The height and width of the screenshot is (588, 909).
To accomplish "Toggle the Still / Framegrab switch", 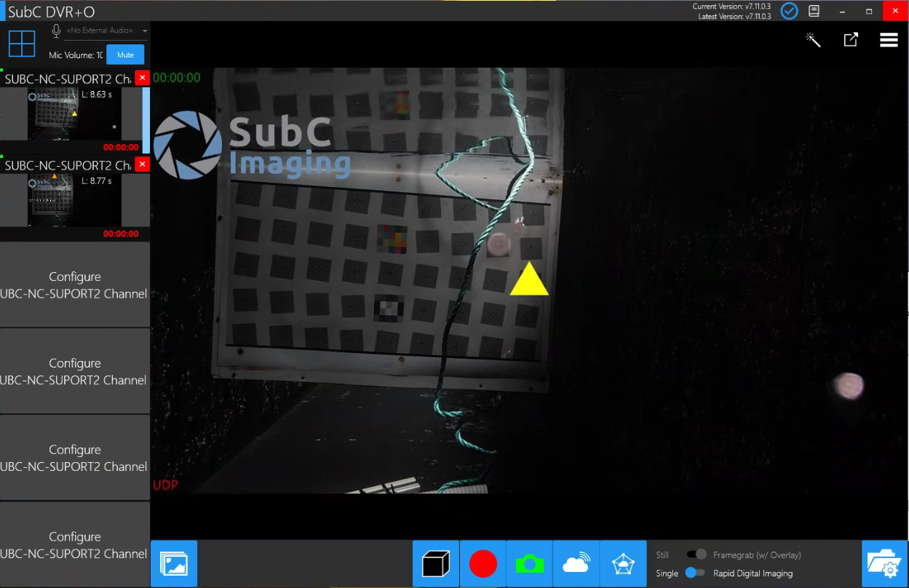I will pyautogui.click(x=696, y=555).
